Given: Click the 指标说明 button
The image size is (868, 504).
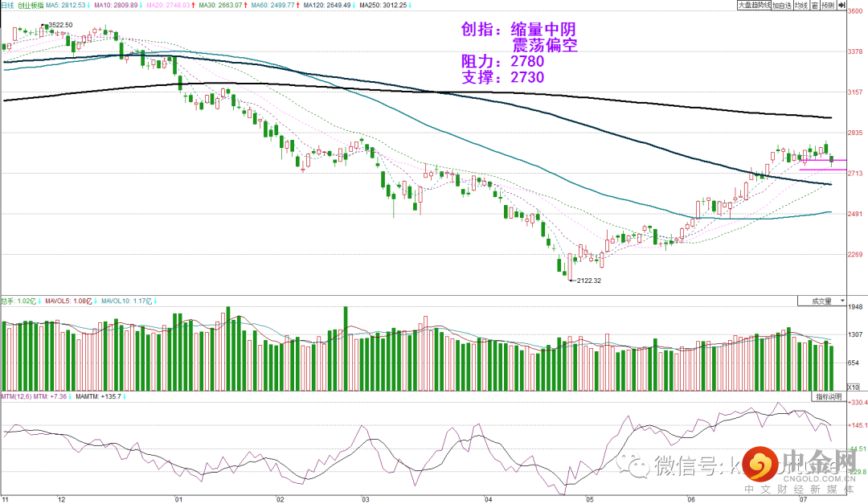Looking at the screenshot, I should (x=829, y=396).
